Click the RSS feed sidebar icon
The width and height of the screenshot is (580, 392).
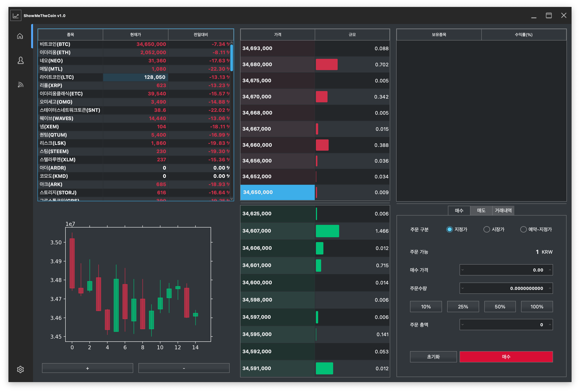[x=20, y=85]
